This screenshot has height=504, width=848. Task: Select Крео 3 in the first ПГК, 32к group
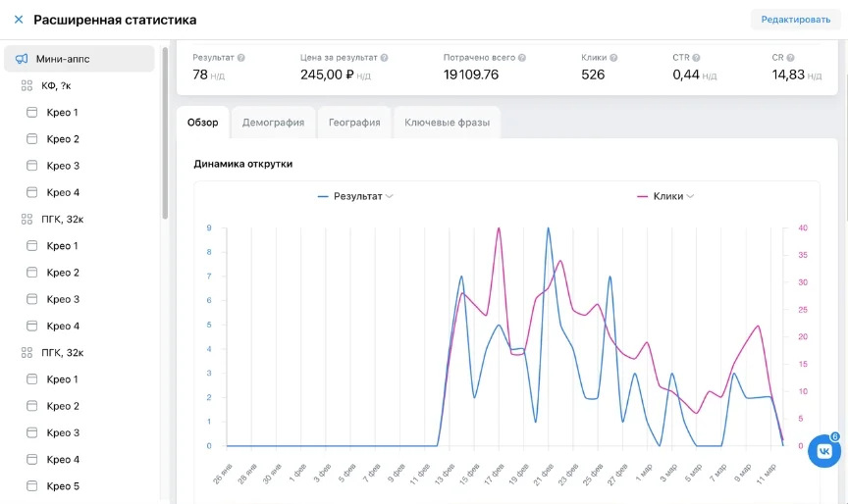[63, 299]
